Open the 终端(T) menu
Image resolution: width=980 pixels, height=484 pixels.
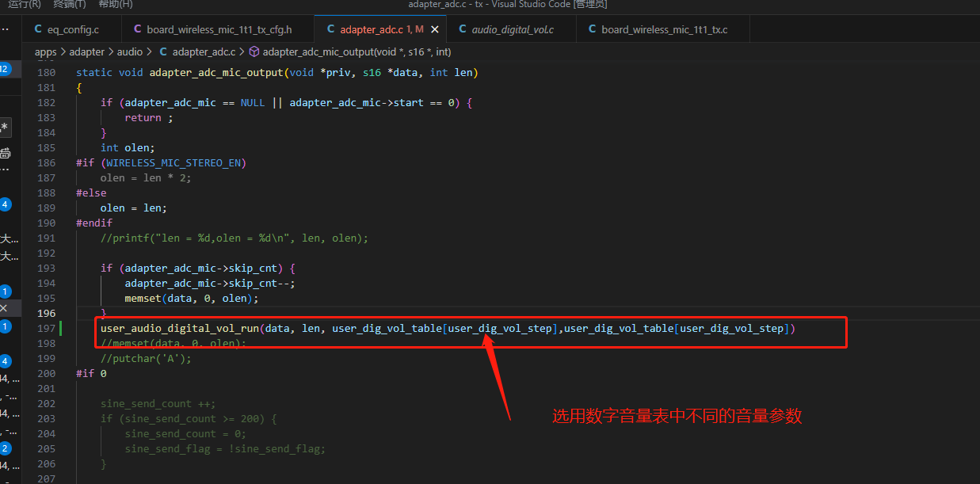[70, 5]
